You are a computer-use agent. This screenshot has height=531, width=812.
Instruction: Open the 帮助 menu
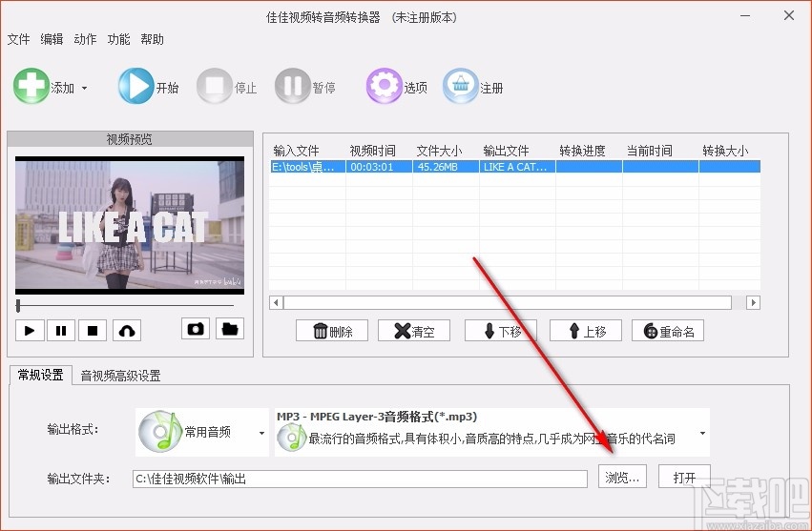(x=152, y=39)
